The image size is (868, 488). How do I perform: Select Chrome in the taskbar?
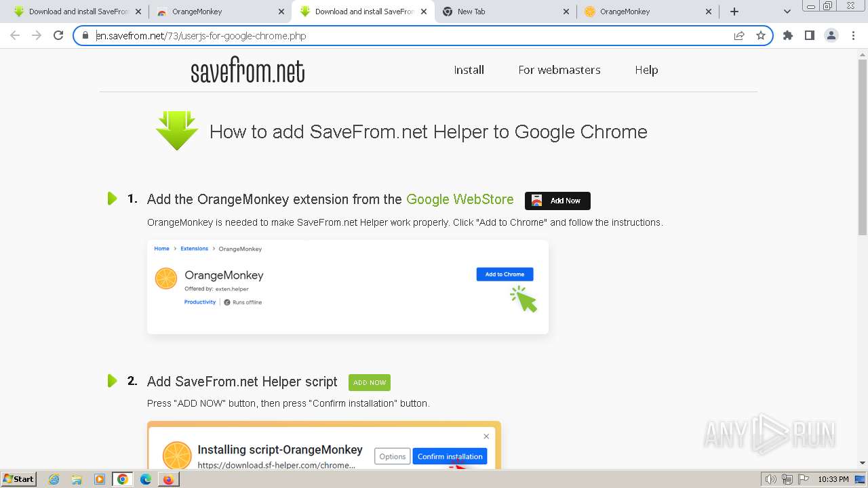[x=123, y=479]
